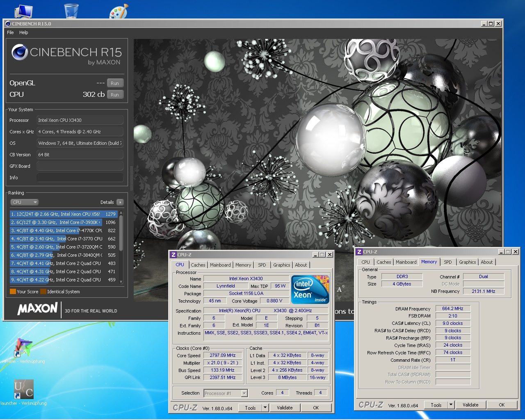Click Validate in processor CPU-Z window
The height and width of the screenshot is (420, 525).
click(x=285, y=408)
